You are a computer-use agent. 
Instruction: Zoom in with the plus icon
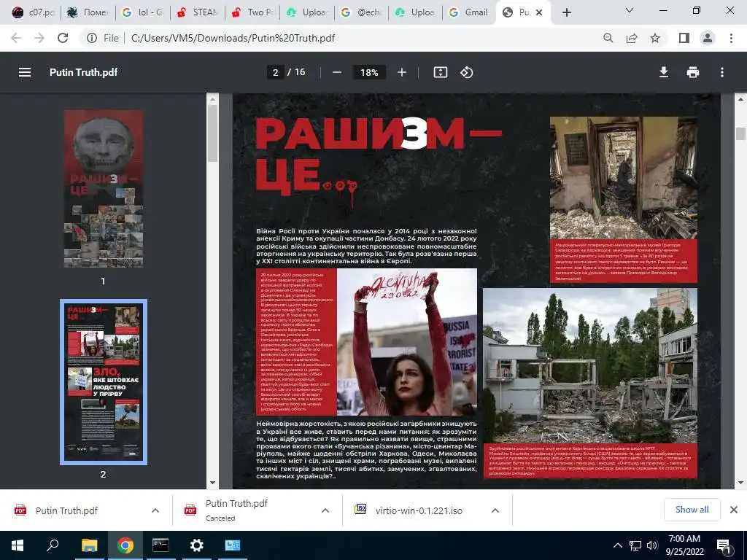[x=402, y=72]
